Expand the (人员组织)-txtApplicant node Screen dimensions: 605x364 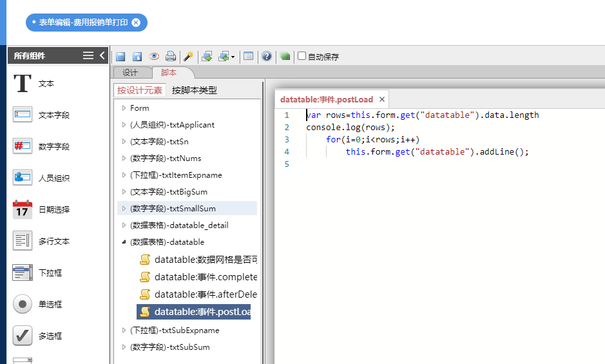coord(124,125)
